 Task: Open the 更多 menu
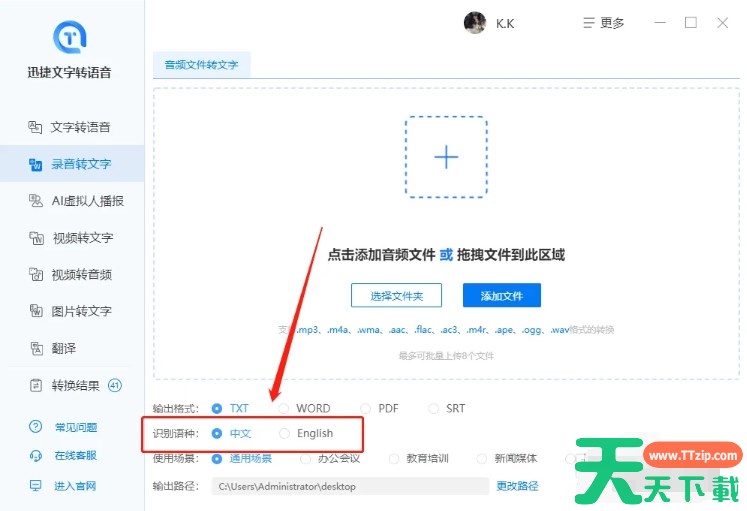click(604, 22)
